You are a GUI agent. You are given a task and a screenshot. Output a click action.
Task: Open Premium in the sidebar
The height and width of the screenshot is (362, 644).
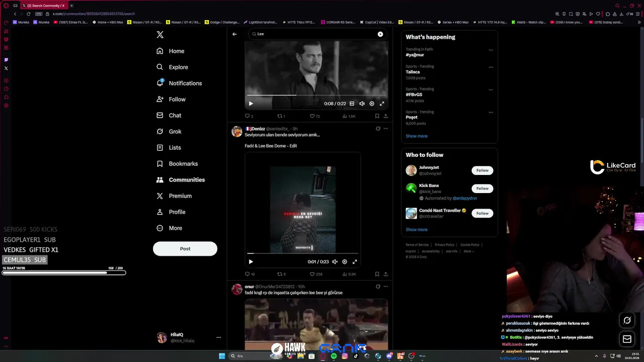click(x=174, y=196)
